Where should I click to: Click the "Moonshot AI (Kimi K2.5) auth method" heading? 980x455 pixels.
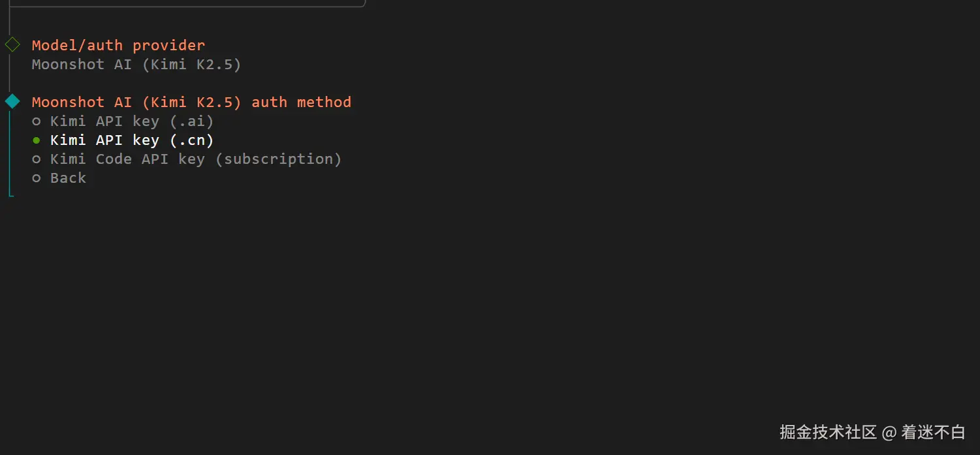click(x=191, y=102)
